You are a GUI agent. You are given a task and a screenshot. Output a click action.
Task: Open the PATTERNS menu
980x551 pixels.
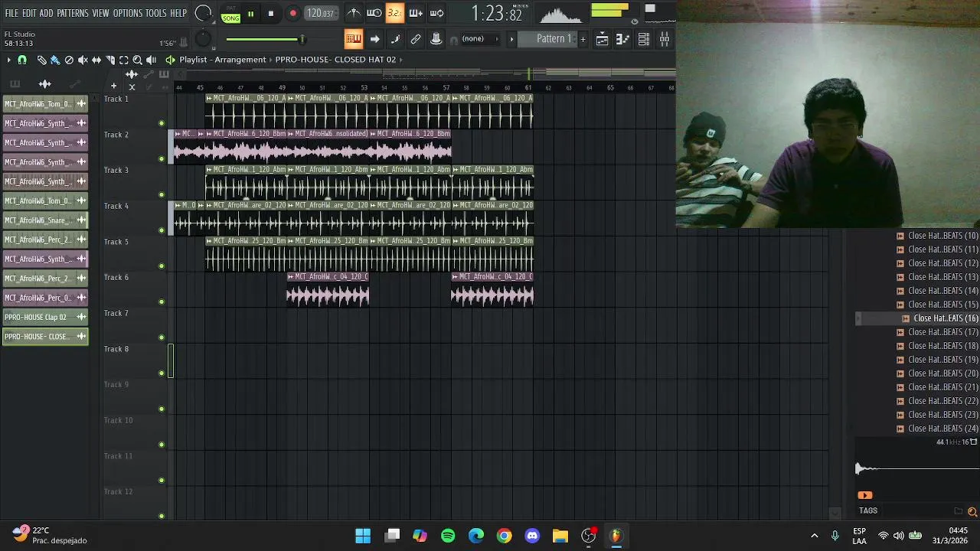pyautogui.click(x=73, y=13)
